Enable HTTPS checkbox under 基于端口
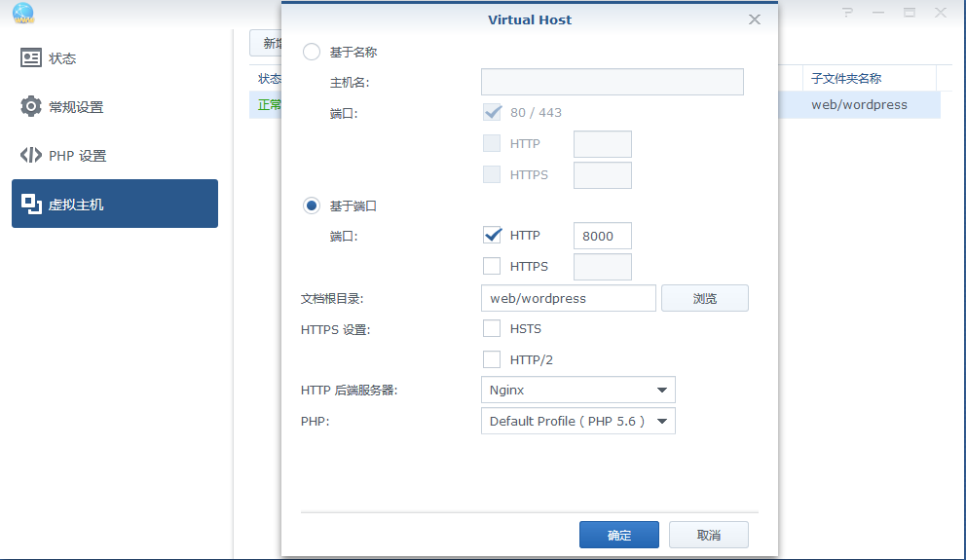Screen dimensions: 966x560 (492, 266)
